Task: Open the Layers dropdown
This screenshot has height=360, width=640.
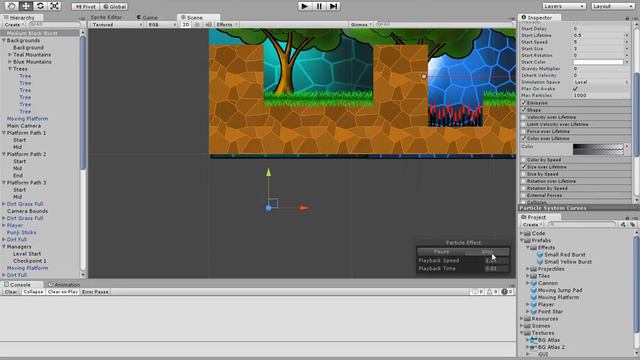Action: pyautogui.click(x=564, y=7)
